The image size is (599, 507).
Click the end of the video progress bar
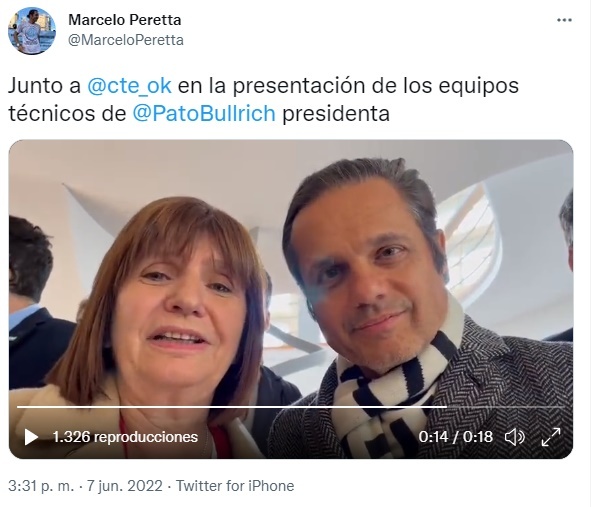(x=563, y=407)
